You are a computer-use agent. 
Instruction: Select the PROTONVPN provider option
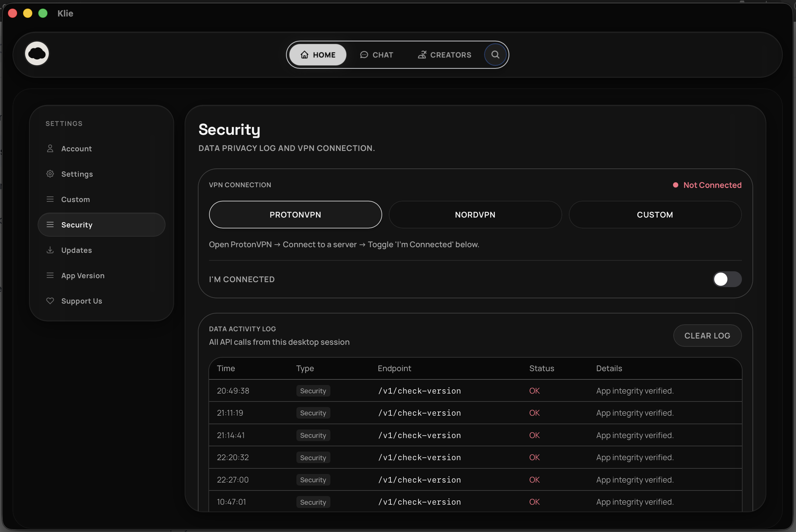295,215
